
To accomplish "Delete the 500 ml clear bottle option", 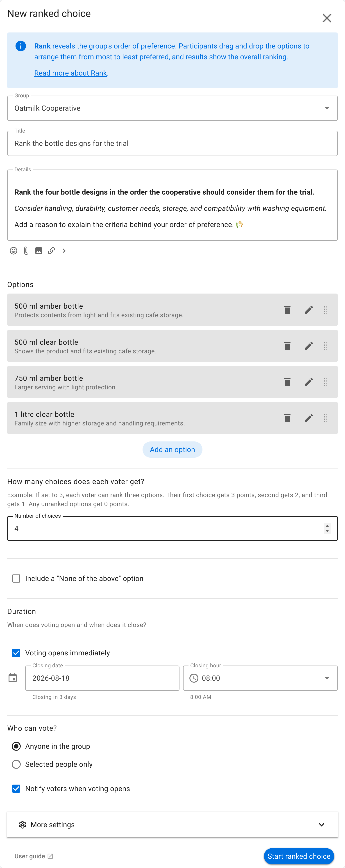I will [x=287, y=346].
